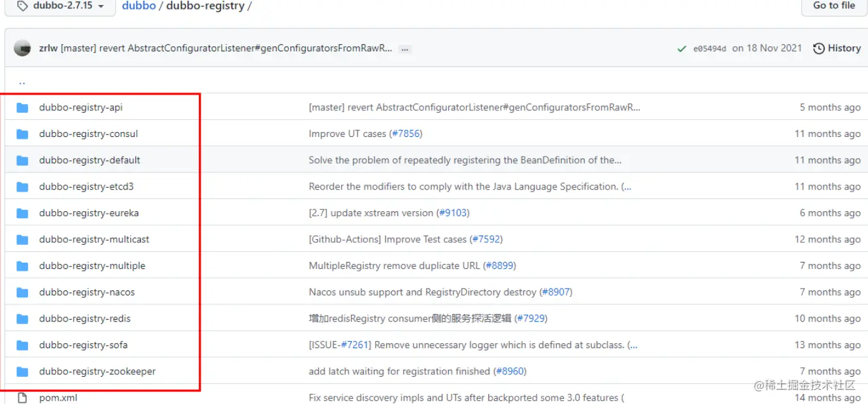868x404 pixels.
Task: Open pull request #8907 link
Action: pos(556,292)
